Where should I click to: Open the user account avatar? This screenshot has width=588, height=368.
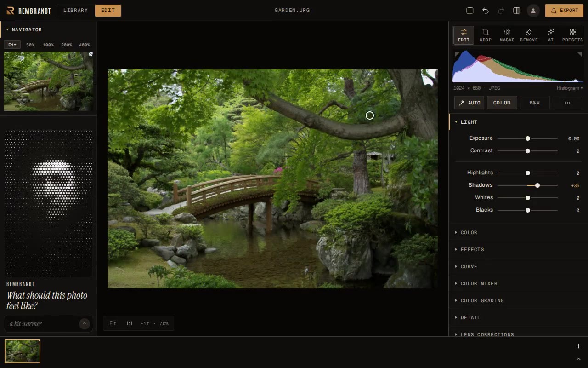pyautogui.click(x=533, y=11)
